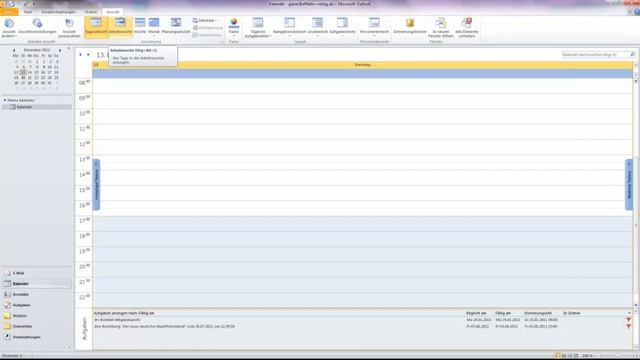Open the Ihre Bestellung task row
This screenshot has height=360, width=640.
(x=362, y=326)
